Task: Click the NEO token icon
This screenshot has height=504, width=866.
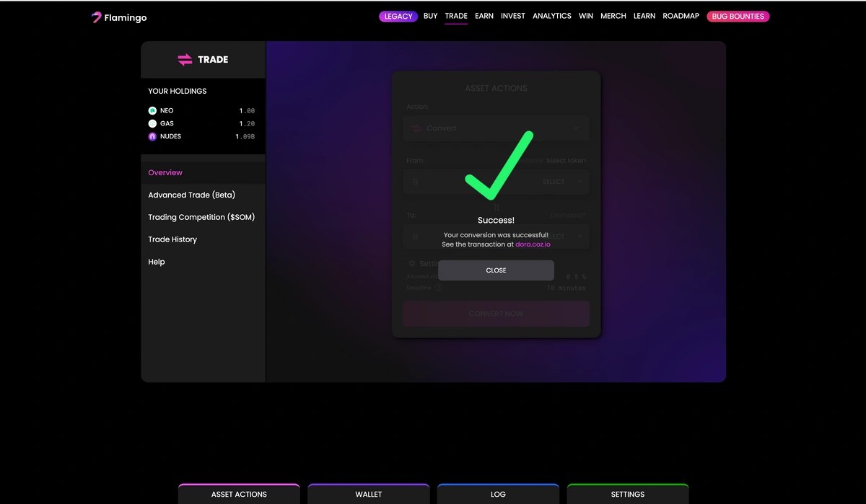Action: [152, 110]
